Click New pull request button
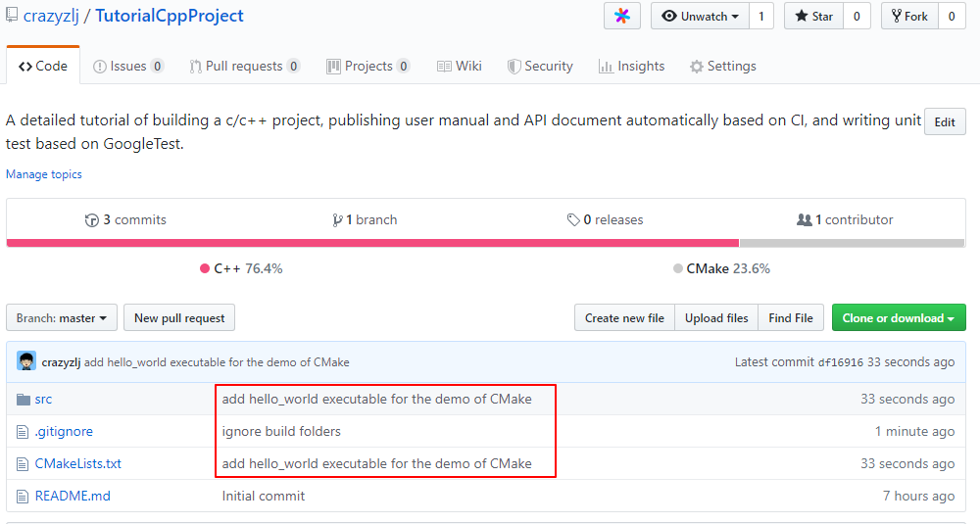 (x=179, y=318)
